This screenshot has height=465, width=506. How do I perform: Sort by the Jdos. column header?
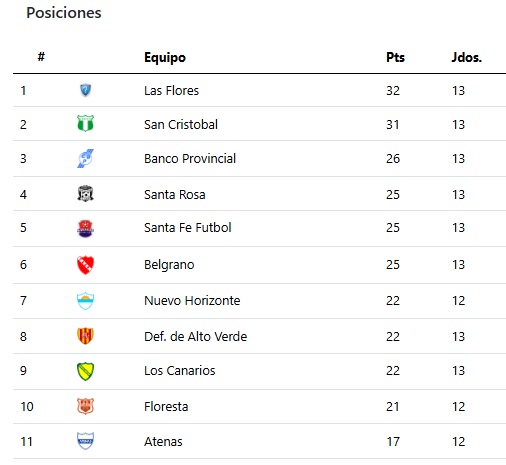[467, 57]
